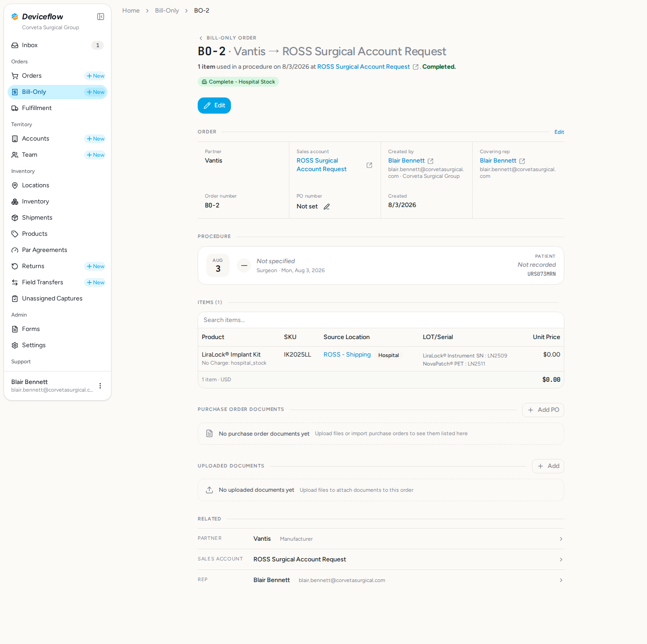Click the Settings gear icon

pos(15,345)
